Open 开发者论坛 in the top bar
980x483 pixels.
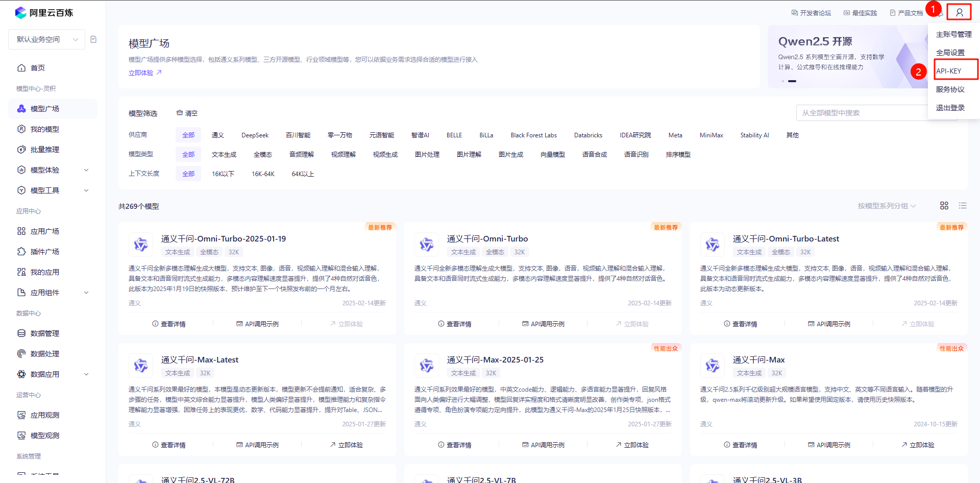(811, 13)
